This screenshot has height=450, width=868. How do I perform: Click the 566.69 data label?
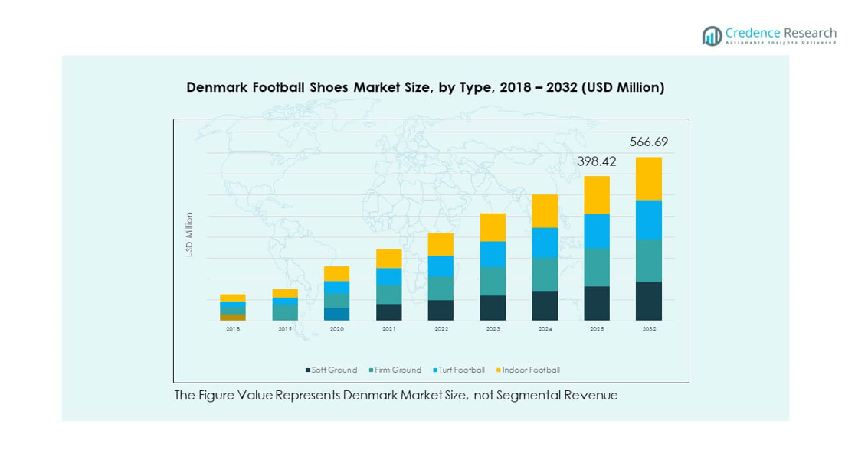(648, 142)
